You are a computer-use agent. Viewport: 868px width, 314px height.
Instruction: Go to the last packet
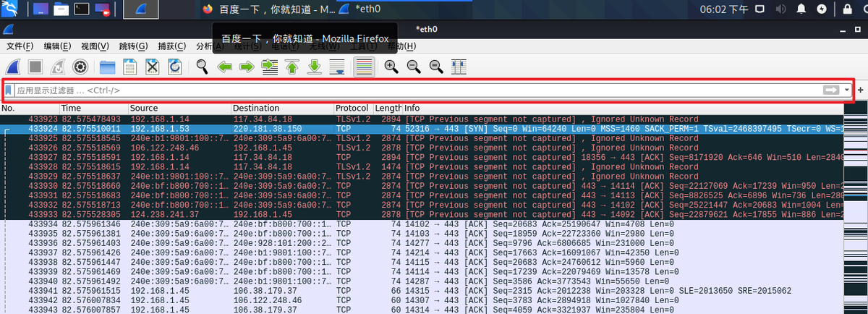pyautogui.click(x=315, y=67)
